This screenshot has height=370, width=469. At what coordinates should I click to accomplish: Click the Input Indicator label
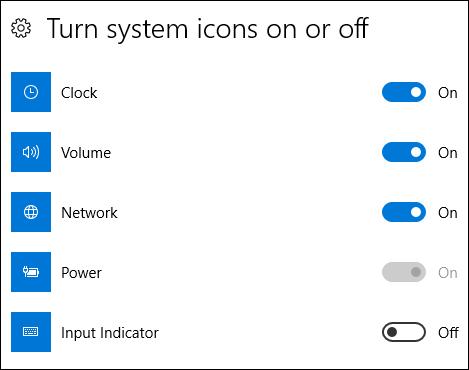coord(110,333)
